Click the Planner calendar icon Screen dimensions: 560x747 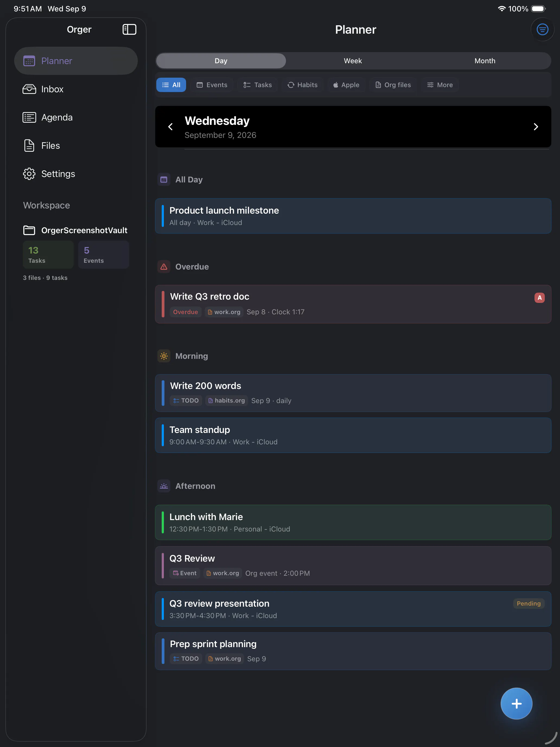tap(29, 61)
